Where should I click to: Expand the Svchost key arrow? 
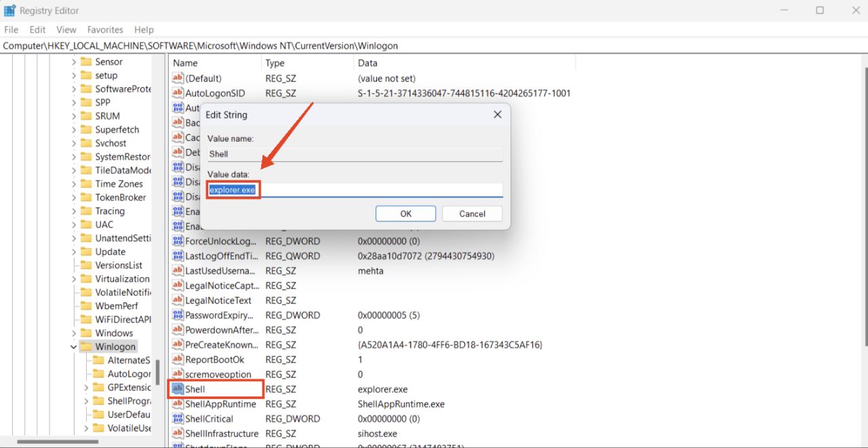click(73, 143)
